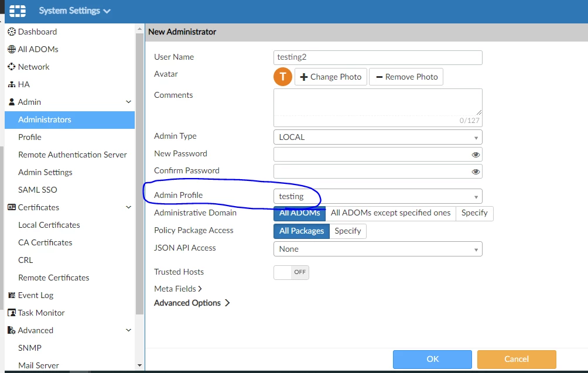
Task: Click the Admin person icon
Action: click(x=12, y=102)
